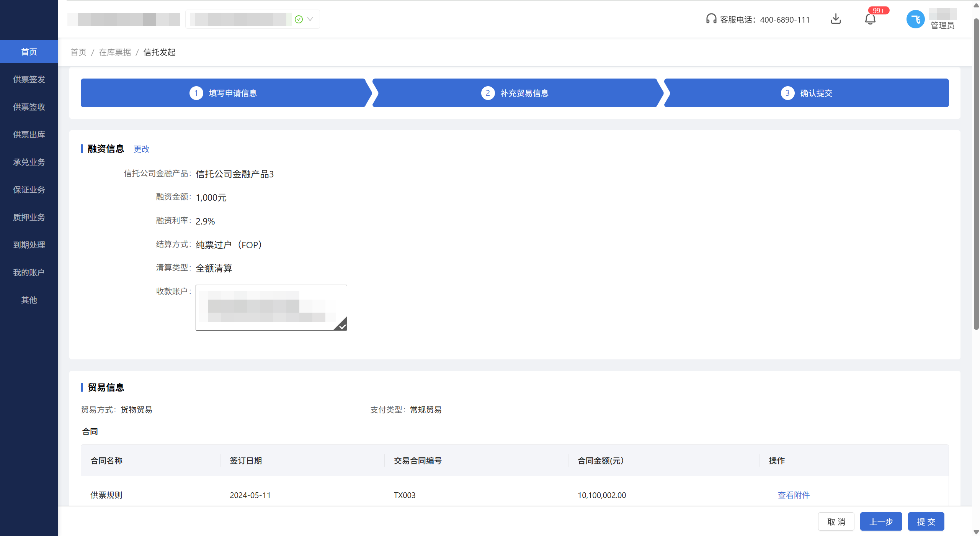Open 供票签发 in the sidebar
Screen dimensions: 980x536
(x=29, y=79)
